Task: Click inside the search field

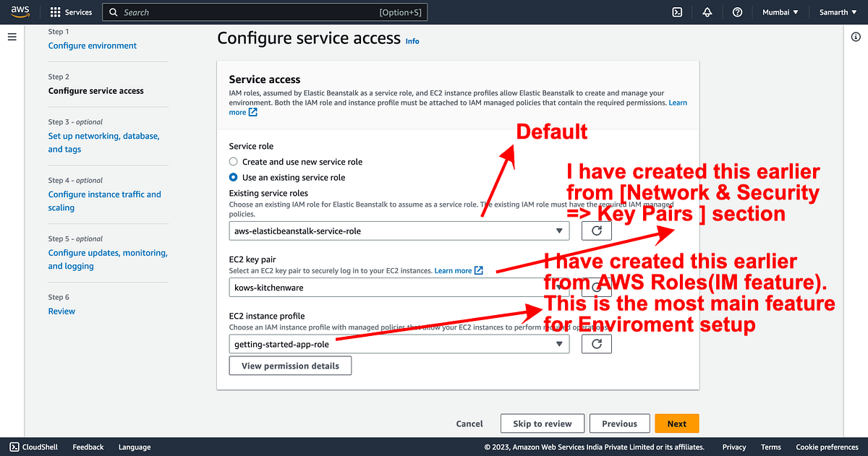Action: tap(264, 12)
